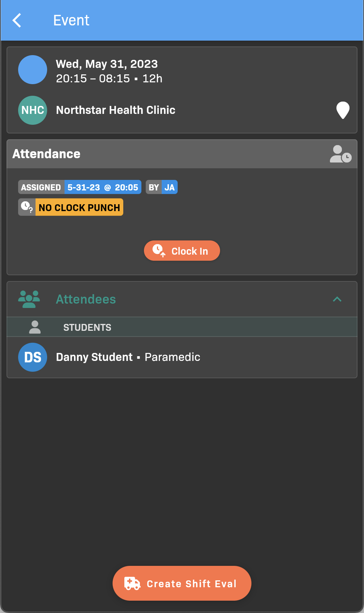Click the NHC site avatar

tap(33, 110)
